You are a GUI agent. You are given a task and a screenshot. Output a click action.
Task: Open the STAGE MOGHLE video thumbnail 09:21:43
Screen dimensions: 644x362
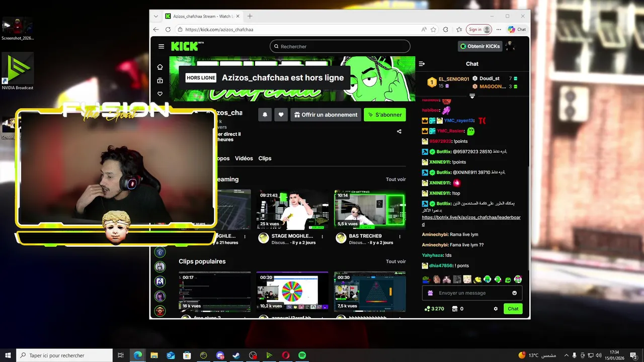point(292,210)
